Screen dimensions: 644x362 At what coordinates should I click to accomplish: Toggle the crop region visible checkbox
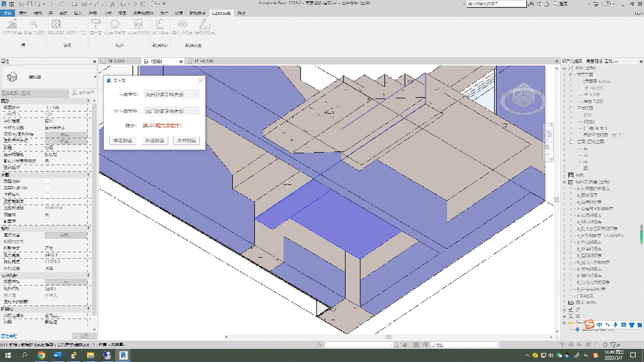pos(47,188)
